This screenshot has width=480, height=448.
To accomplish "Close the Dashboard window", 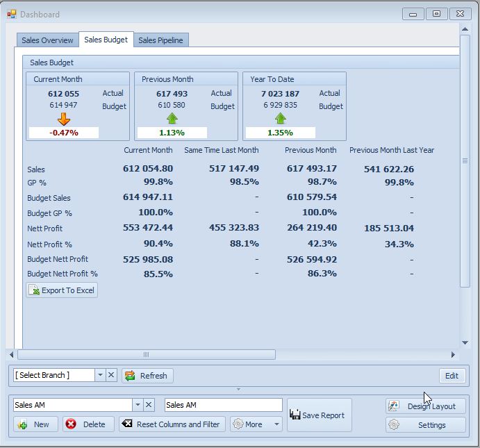I will tap(460, 14).
